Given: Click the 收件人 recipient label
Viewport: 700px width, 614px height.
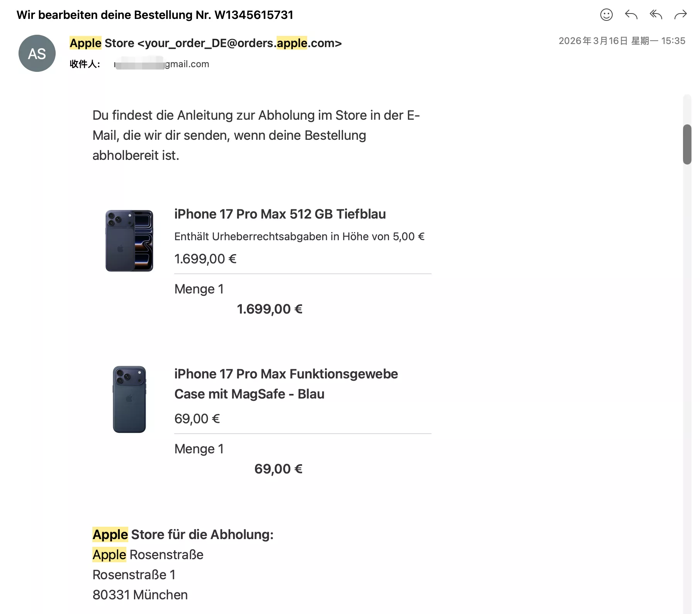Looking at the screenshot, I should [x=85, y=64].
